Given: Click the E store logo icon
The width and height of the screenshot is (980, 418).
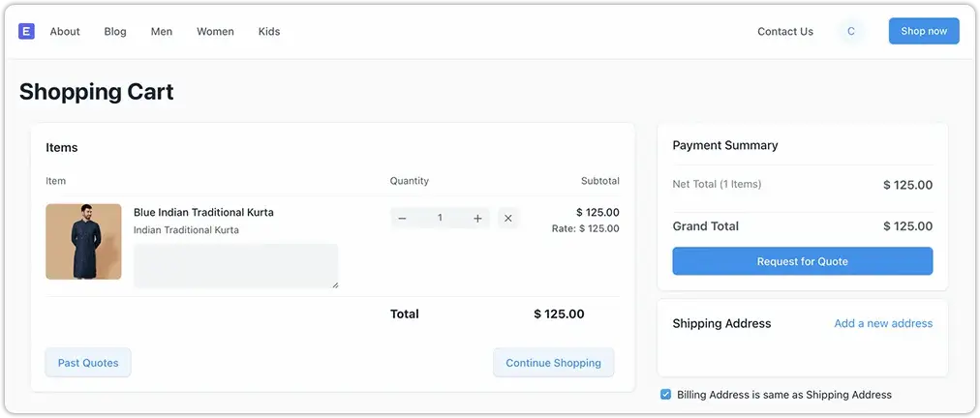Looking at the screenshot, I should pyautogui.click(x=26, y=31).
